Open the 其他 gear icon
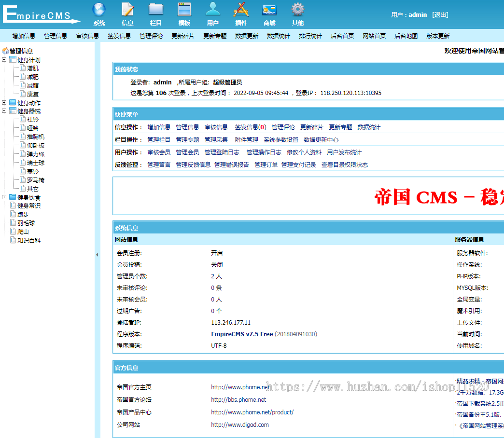The height and width of the screenshot is (438, 504). (298, 10)
